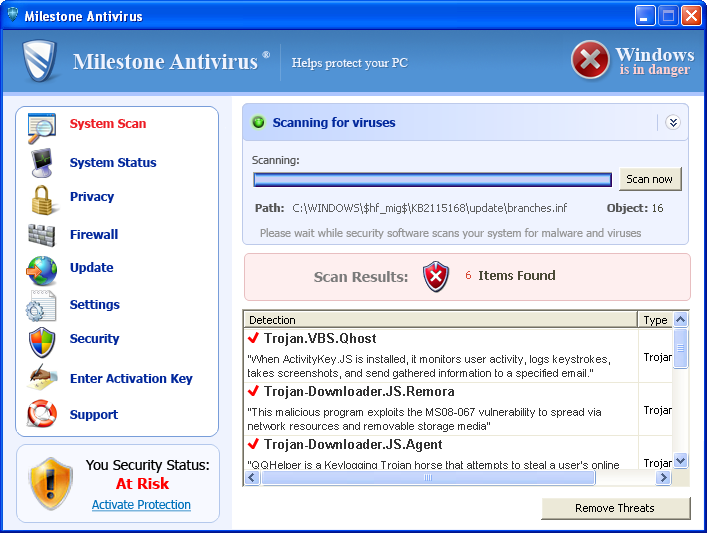Click the detection list scroll up arrow
The height and width of the screenshot is (533, 707).
(x=680, y=320)
